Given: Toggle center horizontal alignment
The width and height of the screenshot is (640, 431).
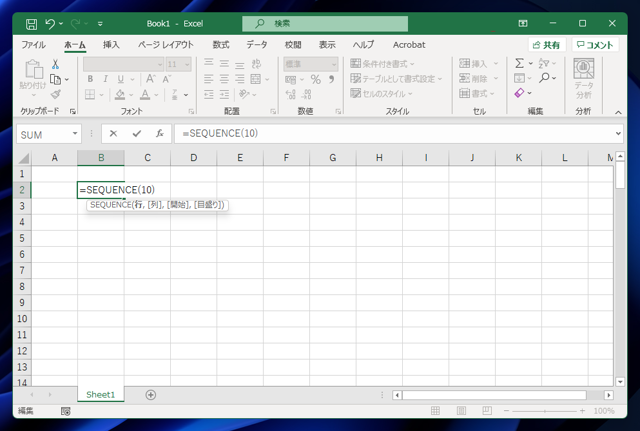Looking at the screenshot, I should point(224,79).
